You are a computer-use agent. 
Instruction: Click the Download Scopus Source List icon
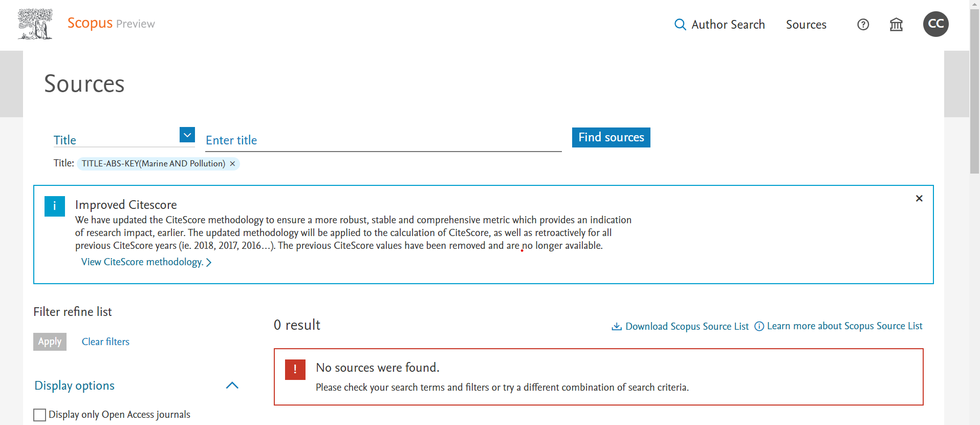[617, 327]
